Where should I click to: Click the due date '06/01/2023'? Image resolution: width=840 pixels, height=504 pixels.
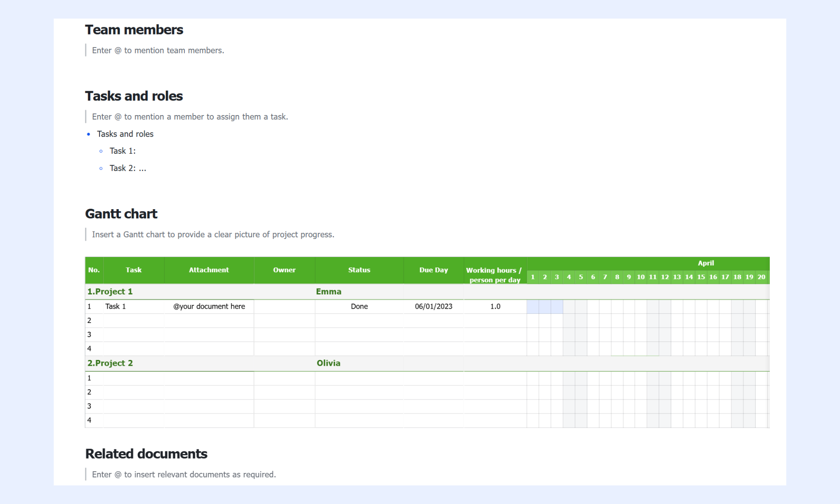click(x=433, y=307)
